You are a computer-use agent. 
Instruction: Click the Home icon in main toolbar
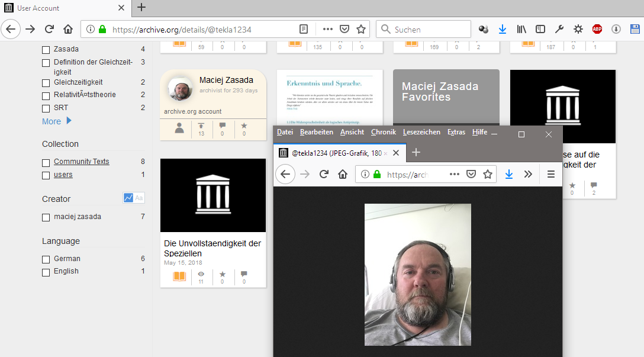coord(68,29)
